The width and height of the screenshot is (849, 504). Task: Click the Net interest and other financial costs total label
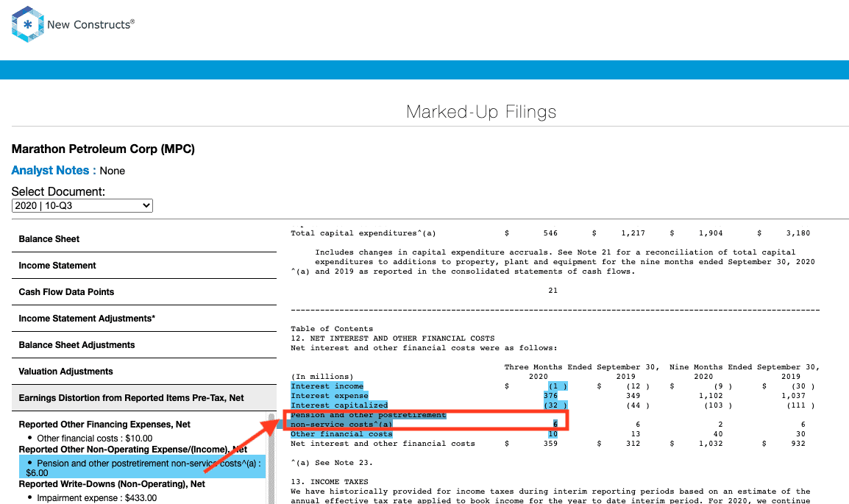(x=383, y=444)
